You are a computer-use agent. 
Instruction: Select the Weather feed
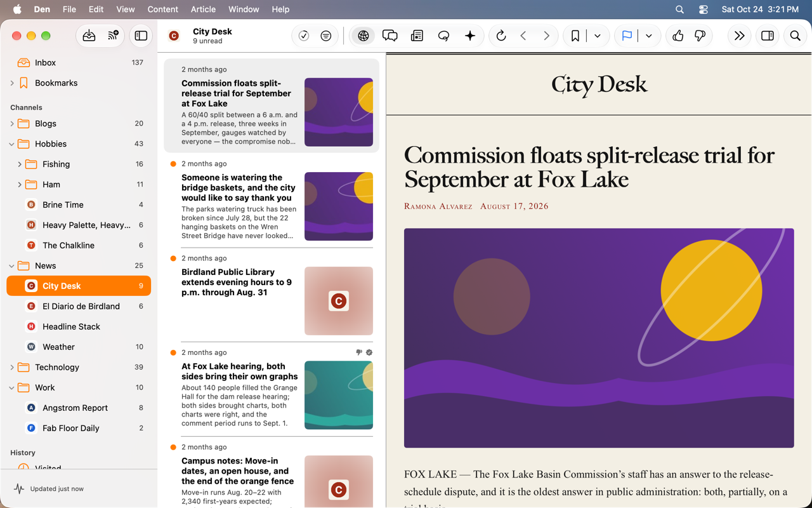79,347
